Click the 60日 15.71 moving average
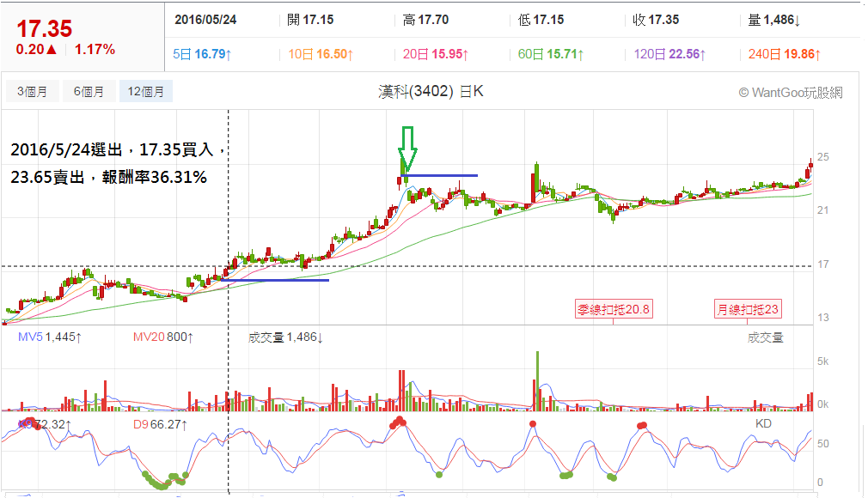 (551, 54)
